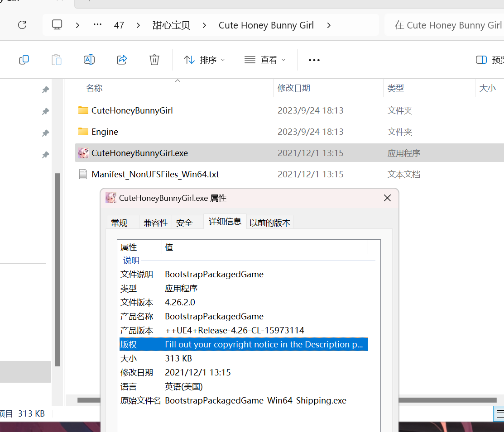Click second pin icon in navigation pane
Screen dimensions: 504x432
coord(46,111)
